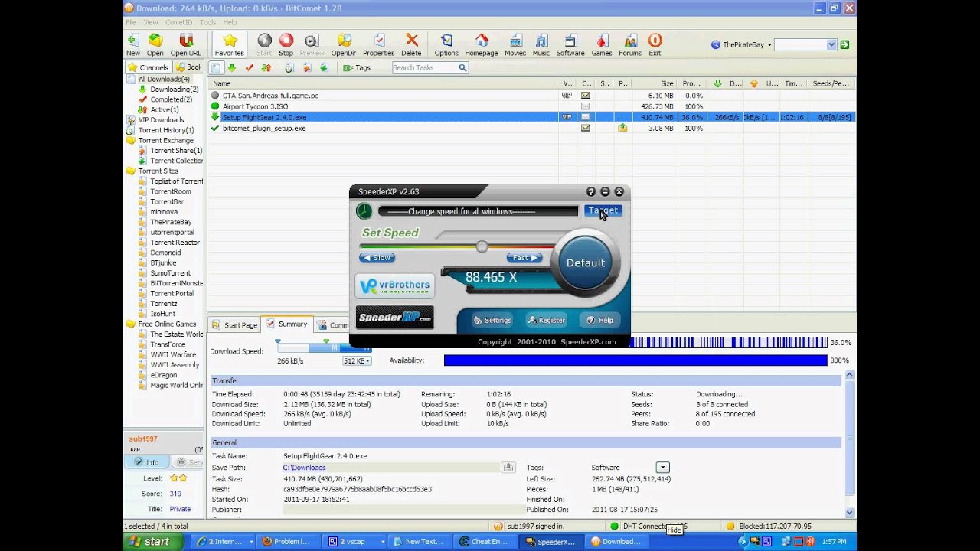The height and width of the screenshot is (551, 980).
Task: Select Completed(2) in the sidebar
Action: click(171, 99)
